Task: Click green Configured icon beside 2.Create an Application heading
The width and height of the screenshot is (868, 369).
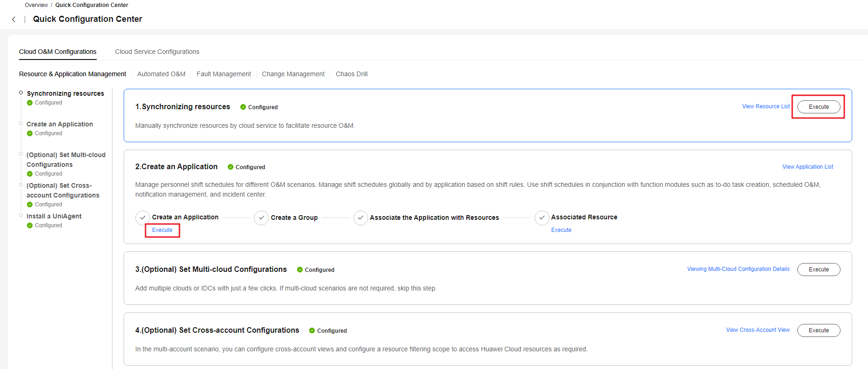Action: (231, 167)
